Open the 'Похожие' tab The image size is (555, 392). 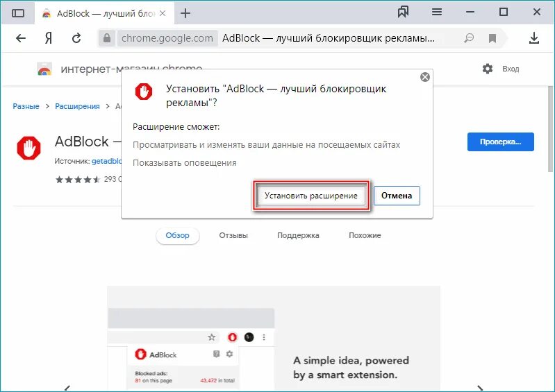[365, 235]
